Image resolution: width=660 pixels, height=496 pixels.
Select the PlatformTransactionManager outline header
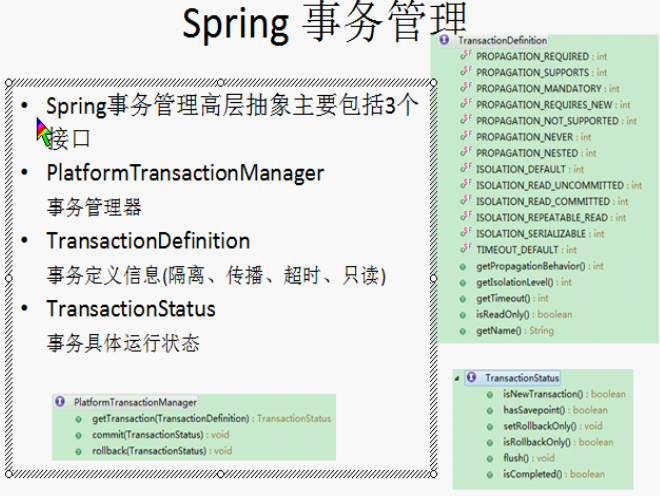pyautogui.click(x=126, y=402)
